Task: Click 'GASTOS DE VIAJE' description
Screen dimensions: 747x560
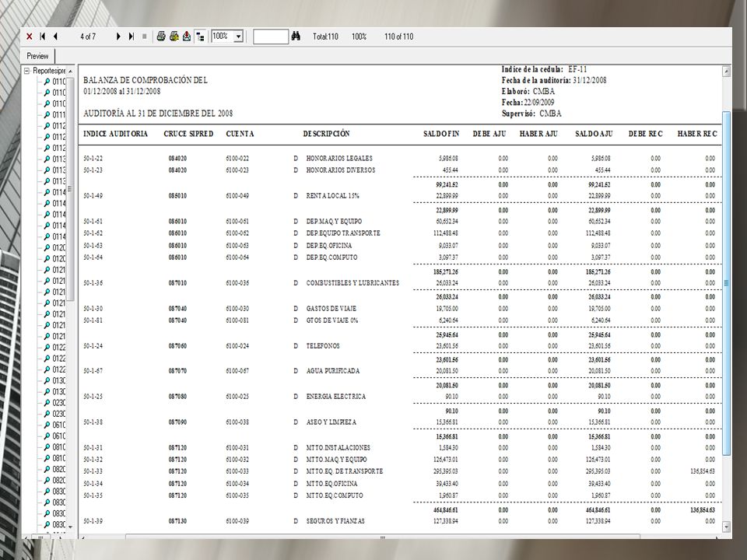Action: (331, 309)
